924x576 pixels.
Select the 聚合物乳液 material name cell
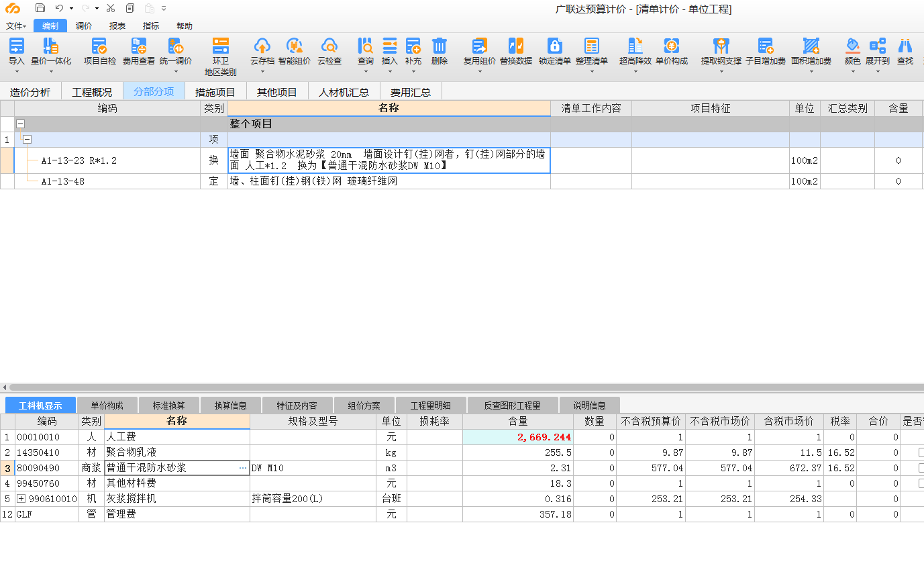tap(177, 452)
